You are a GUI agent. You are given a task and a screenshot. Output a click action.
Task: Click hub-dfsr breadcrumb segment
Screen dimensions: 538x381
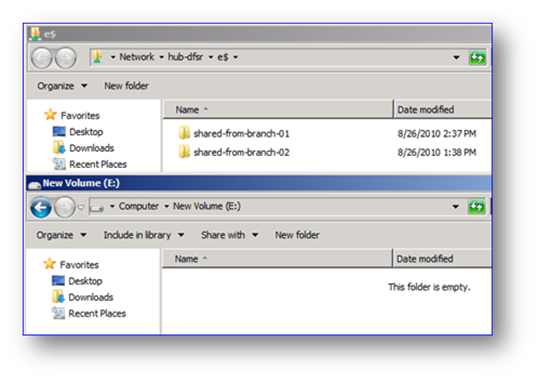click(x=185, y=57)
